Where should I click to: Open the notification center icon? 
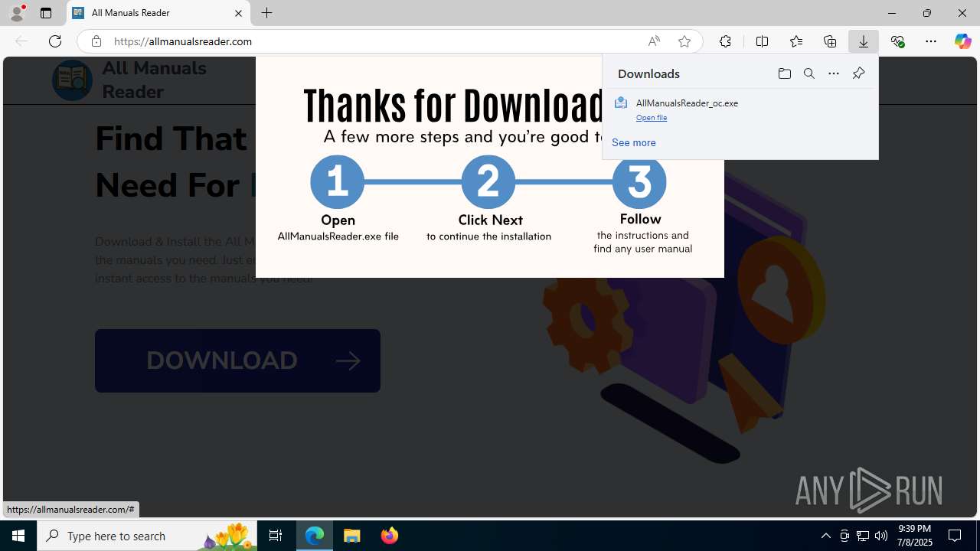click(955, 536)
